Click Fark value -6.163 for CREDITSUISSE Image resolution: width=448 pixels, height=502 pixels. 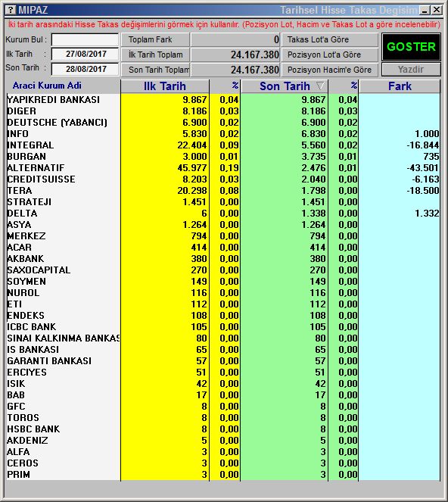(x=425, y=179)
